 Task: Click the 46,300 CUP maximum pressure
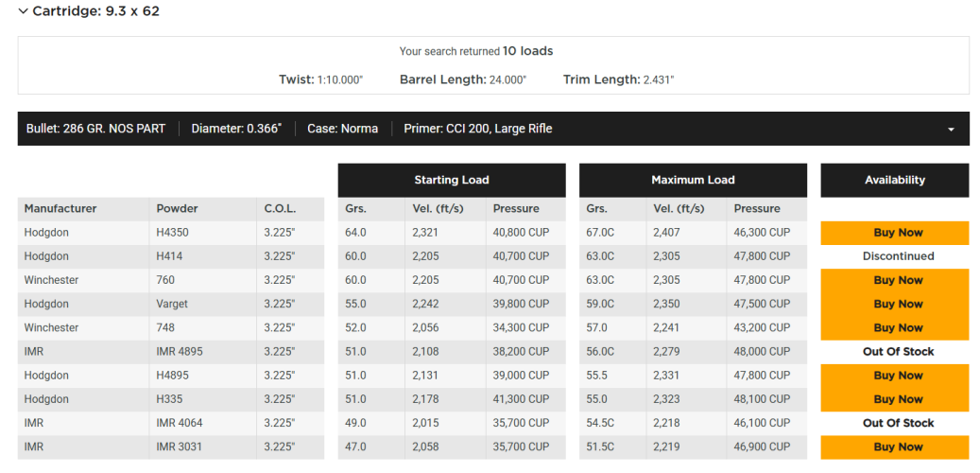762,233
